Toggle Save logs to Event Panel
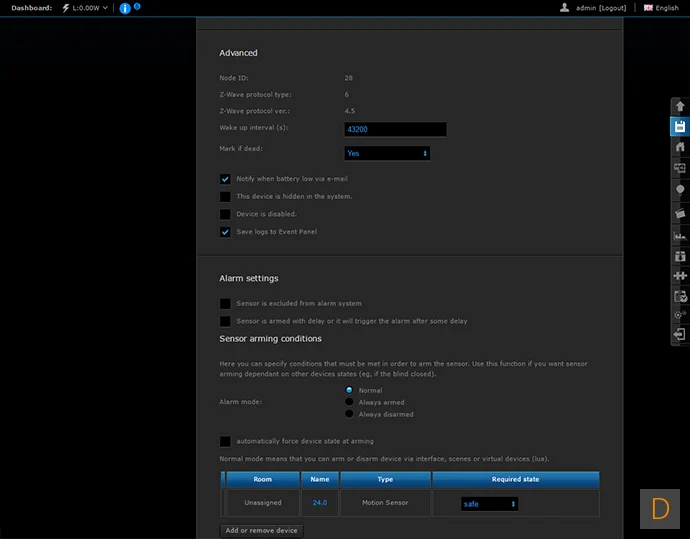The height and width of the screenshot is (539, 690). (x=225, y=232)
